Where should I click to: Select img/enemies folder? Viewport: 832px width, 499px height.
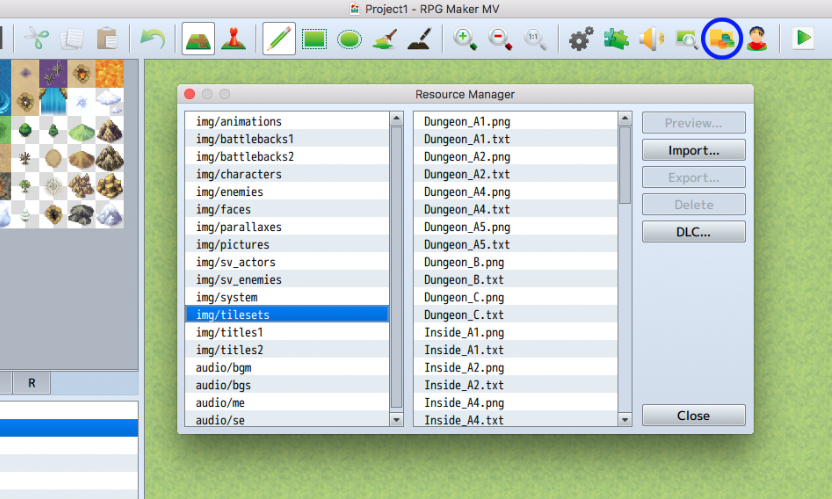pyautogui.click(x=287, y=191)
